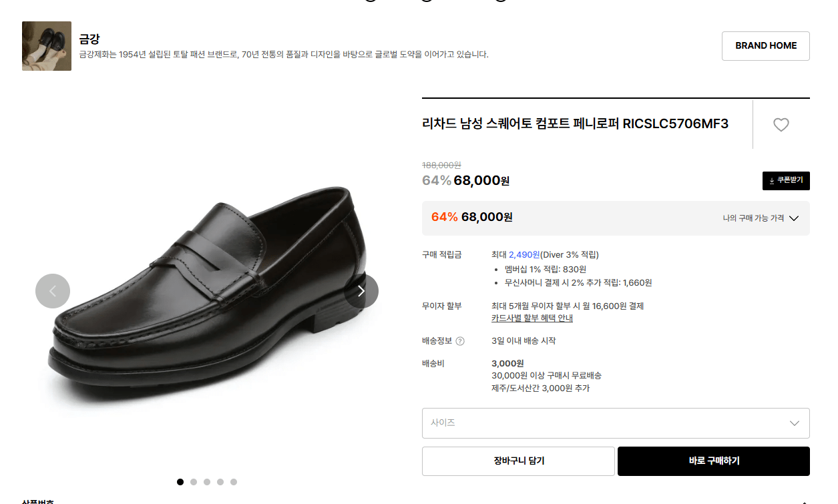Screen dimensions: 838x504
Task: Toggle the wishlist heart icon
Action: coord(781,124)
